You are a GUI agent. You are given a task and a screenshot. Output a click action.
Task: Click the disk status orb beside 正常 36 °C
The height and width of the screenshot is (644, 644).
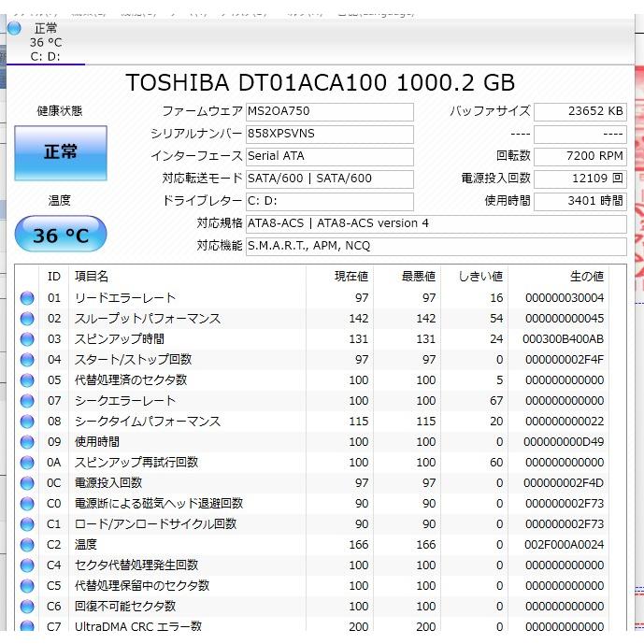[x=14, y=28]
